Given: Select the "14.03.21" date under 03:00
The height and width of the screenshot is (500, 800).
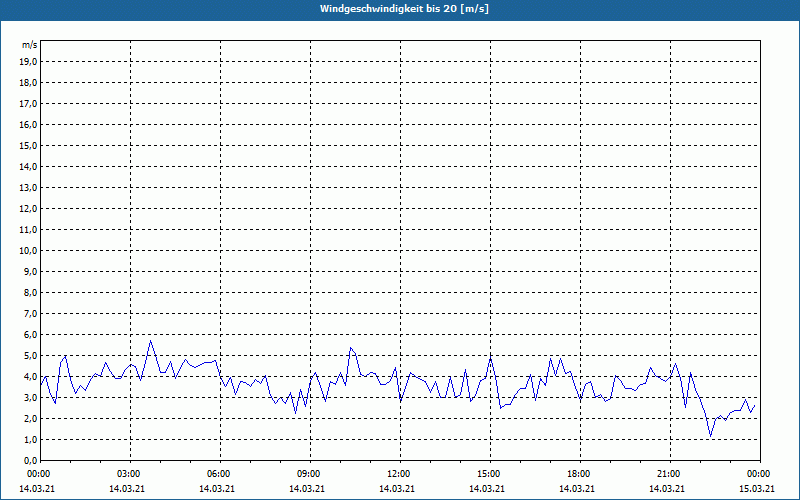Looking at the screenshot, I should pos(127,488).
